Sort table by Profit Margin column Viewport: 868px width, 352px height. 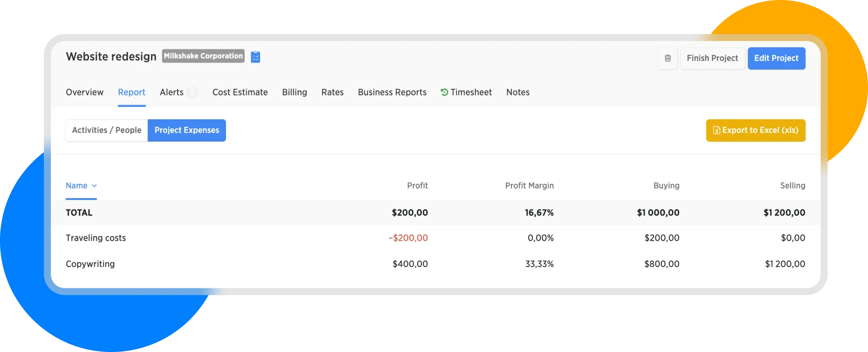coord(529,186)
